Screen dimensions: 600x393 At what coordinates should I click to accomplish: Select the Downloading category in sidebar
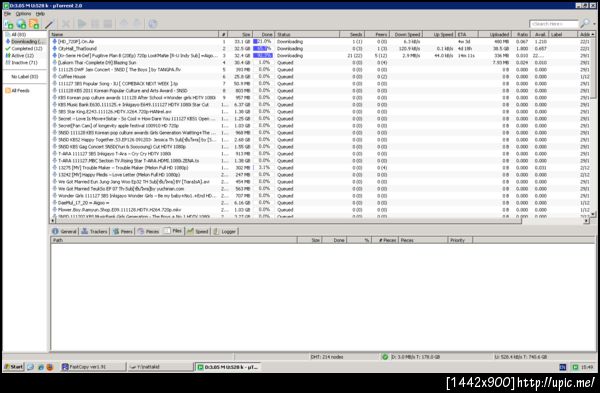[x=24, y=41]
